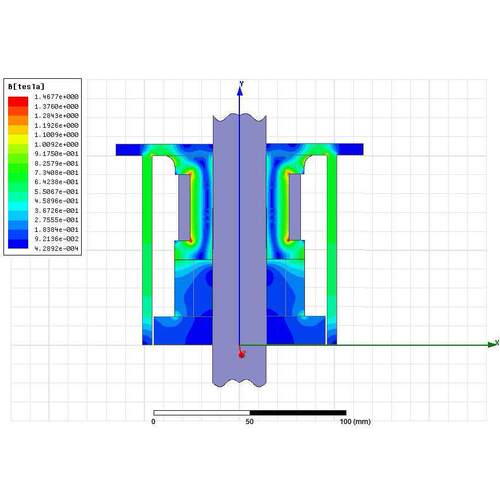Click the Y axis arrowhead
500x500 pixels.
pyautogui.click(x=240, y=91)
